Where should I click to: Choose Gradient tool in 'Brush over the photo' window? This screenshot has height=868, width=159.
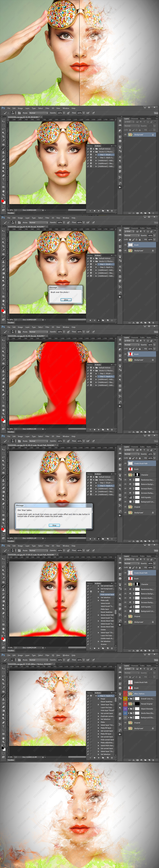[x=4, y=273]
